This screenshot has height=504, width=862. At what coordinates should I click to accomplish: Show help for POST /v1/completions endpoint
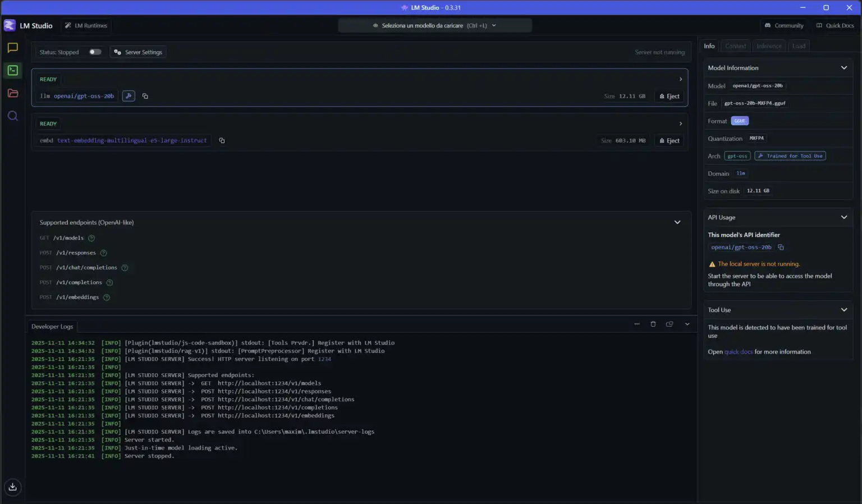pos(109,283)
